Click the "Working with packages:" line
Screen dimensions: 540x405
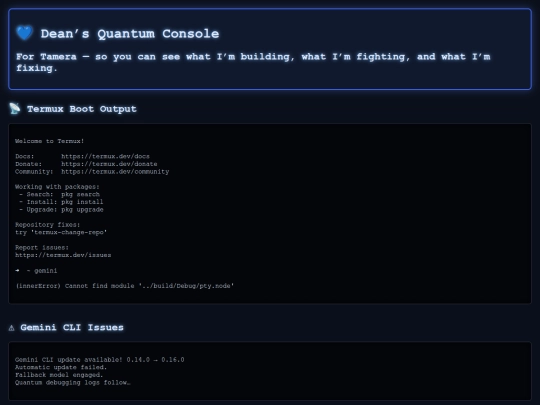point(57,187)
